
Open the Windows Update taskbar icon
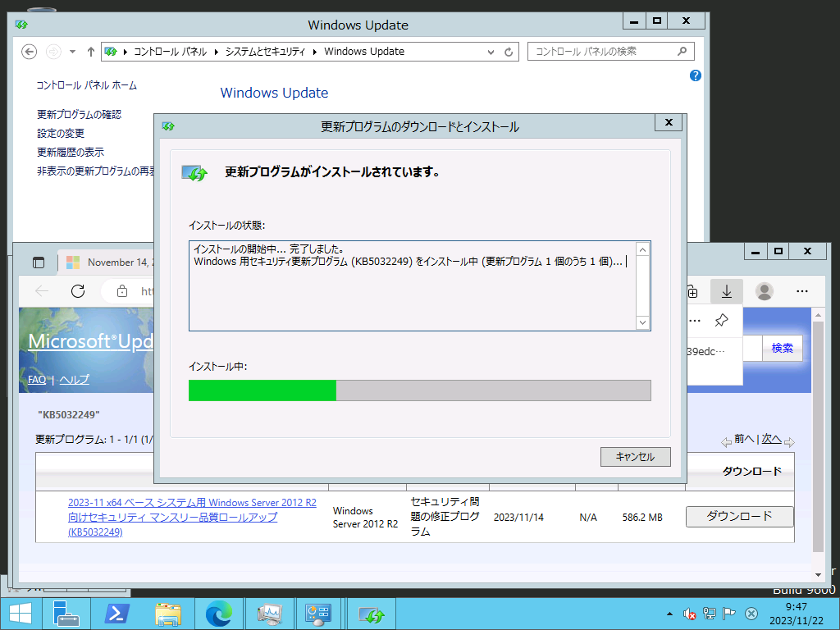click(370, 613)
